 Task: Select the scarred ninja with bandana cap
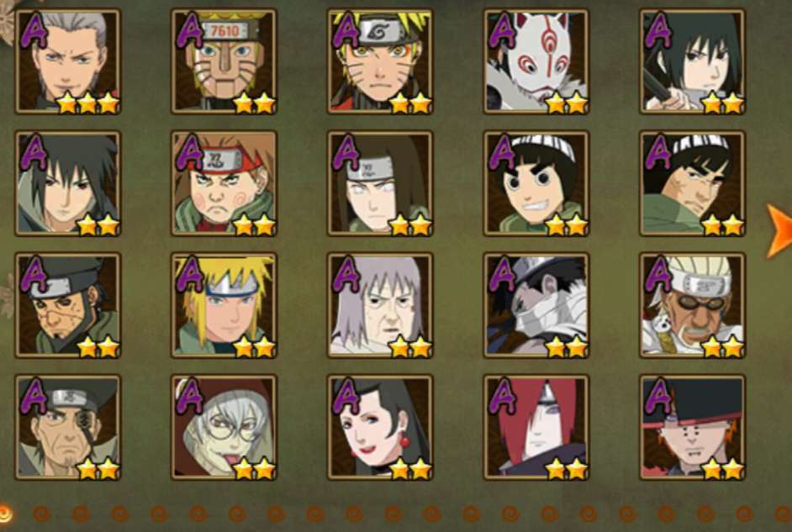click(68, 305)
